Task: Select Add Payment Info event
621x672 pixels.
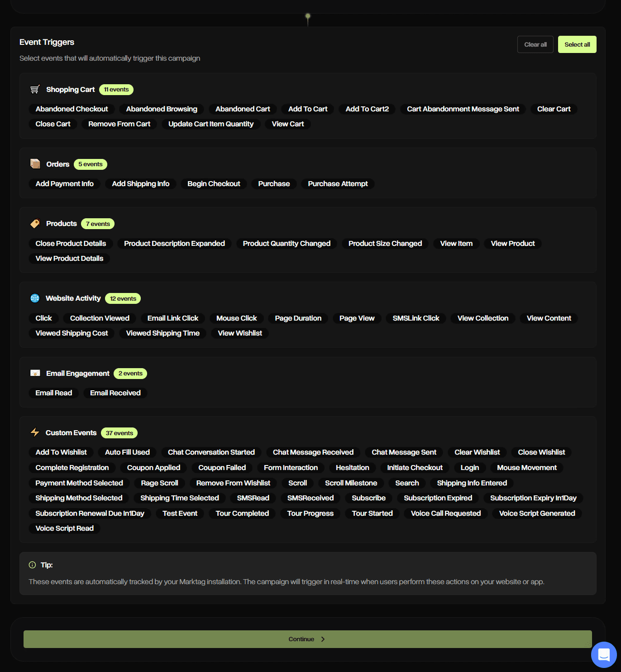Action: [x=64, y=184]
